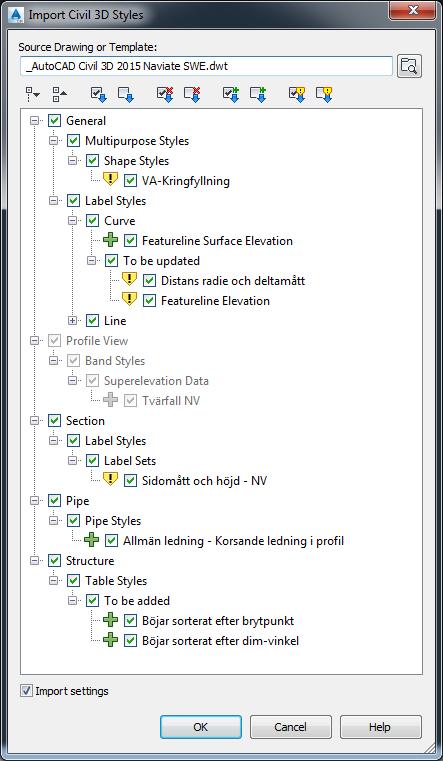Click Uncheck all conflicting styles warning icon
The height and width of the screenshot is (761, 443).
(x=324, y=94)
